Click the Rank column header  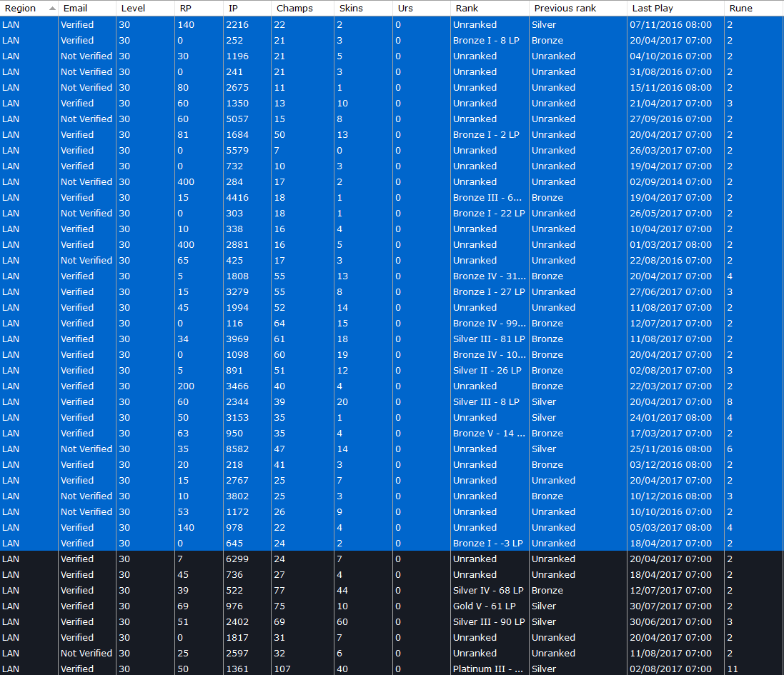(x=490, y=8)
